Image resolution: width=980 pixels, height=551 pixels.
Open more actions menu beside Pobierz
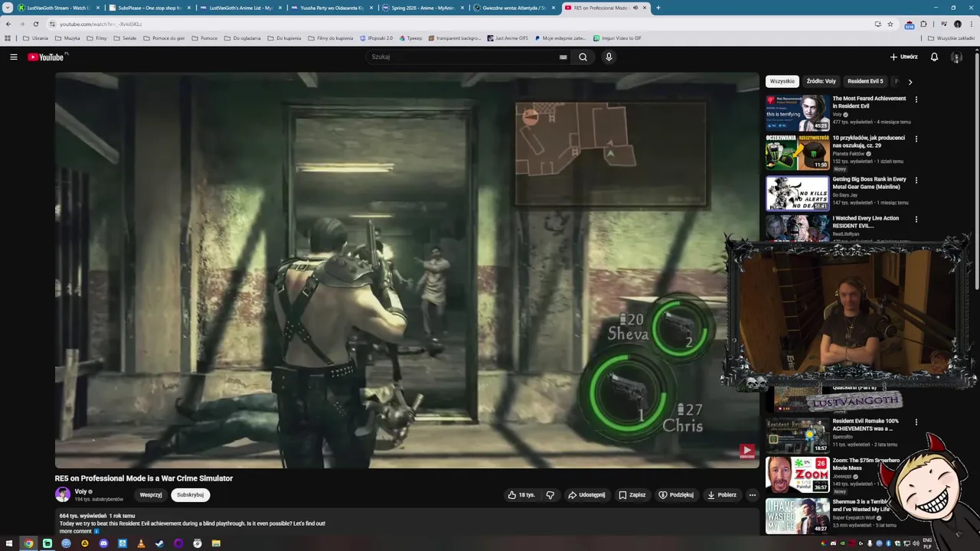coord(752,495)
